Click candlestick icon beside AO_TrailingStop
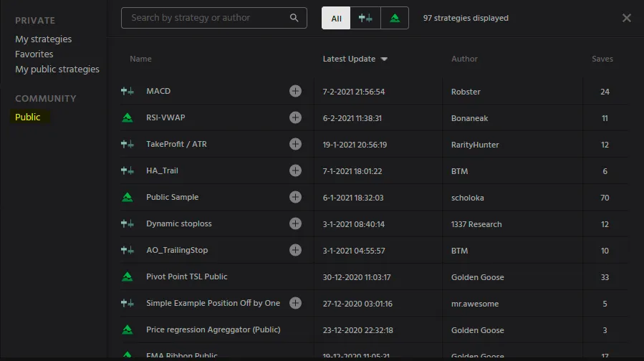Viewport: 644px width, 361px height. (x=128, y=250)
